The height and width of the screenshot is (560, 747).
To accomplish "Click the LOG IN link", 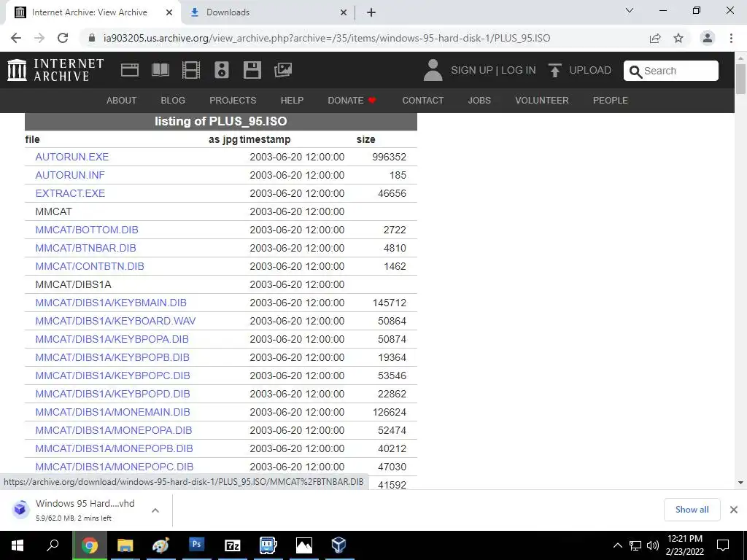I will (x=519, y=70).
